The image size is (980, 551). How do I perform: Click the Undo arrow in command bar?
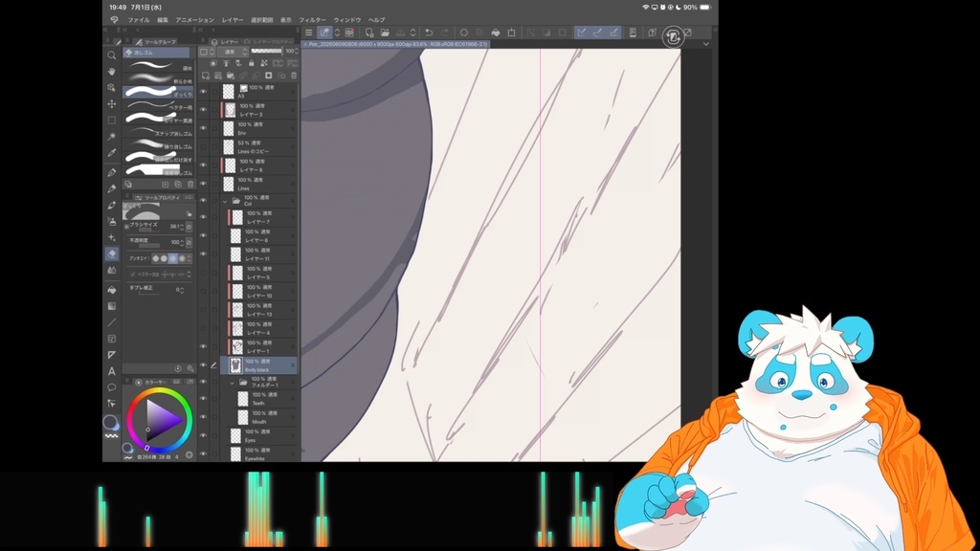coord(429,33)
